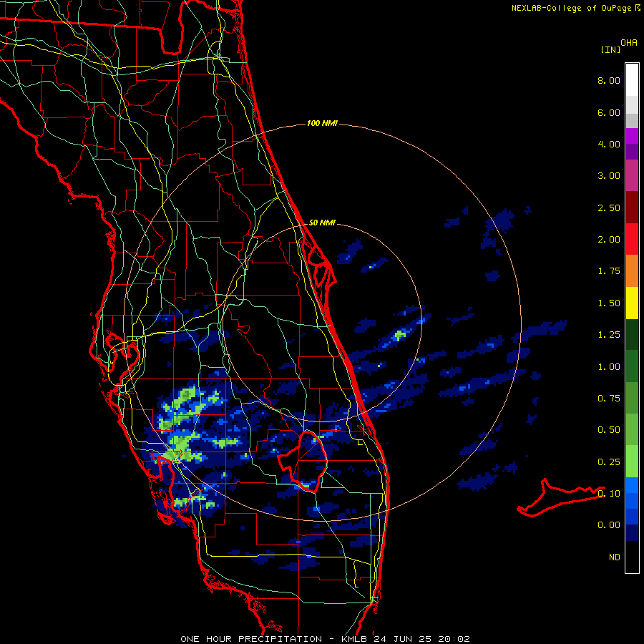The width and height of the screenshot is (644, 644).
Task: Click the 2.00 legend value
Action: 609,240
